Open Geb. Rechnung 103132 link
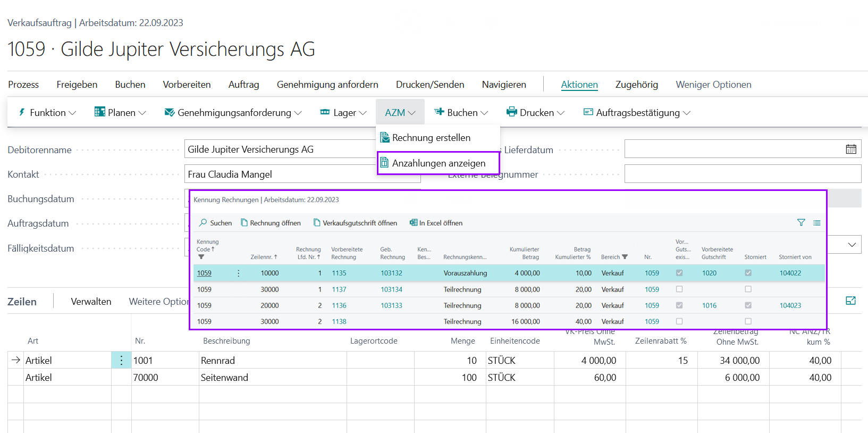 coord(391,273)
